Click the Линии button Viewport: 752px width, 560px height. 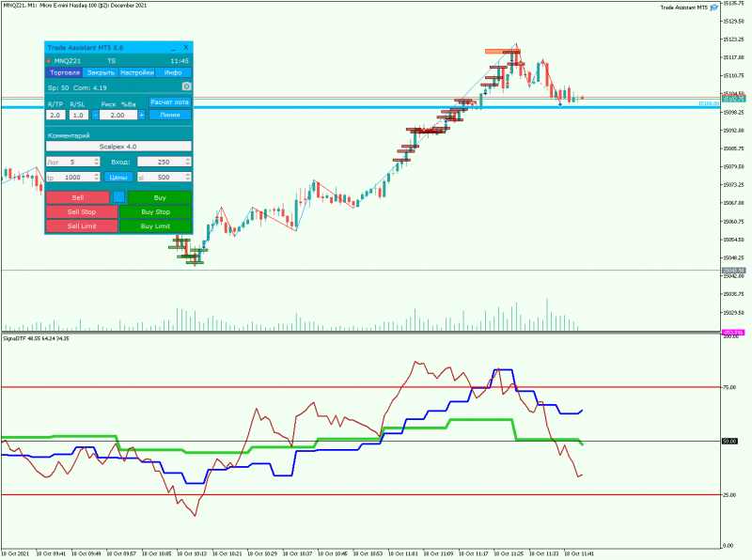(x=170, y=115)
